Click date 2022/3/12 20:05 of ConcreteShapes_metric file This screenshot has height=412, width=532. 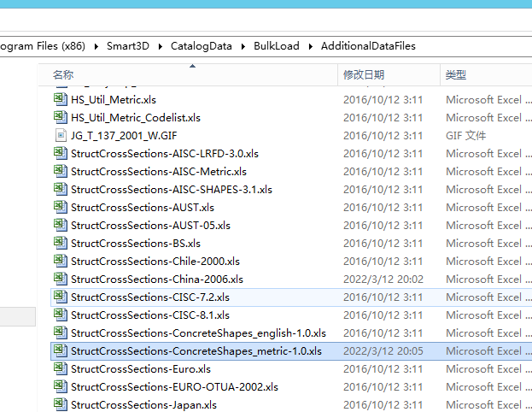coord(383,351)
